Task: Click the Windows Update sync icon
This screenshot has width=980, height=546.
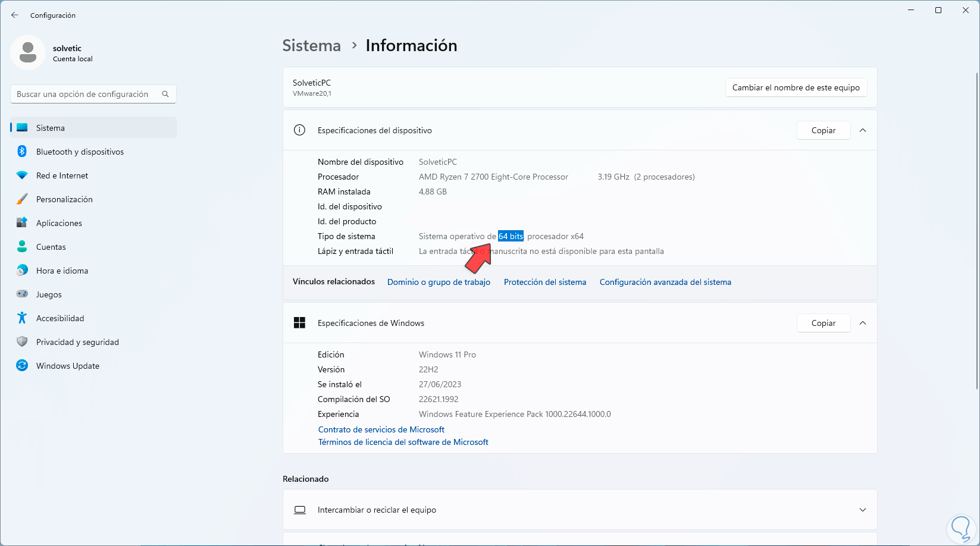Action: (x=22, y=366)
